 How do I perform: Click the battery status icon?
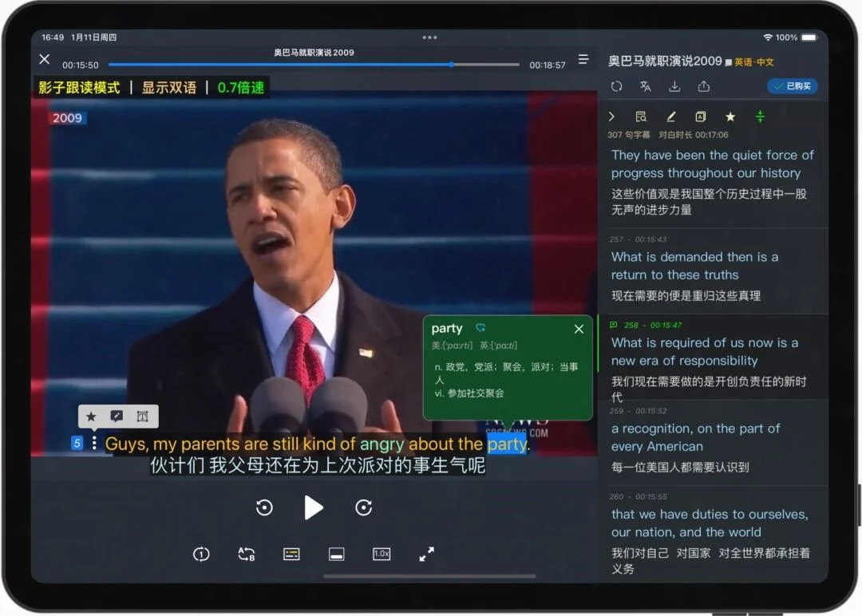point(809,38)
